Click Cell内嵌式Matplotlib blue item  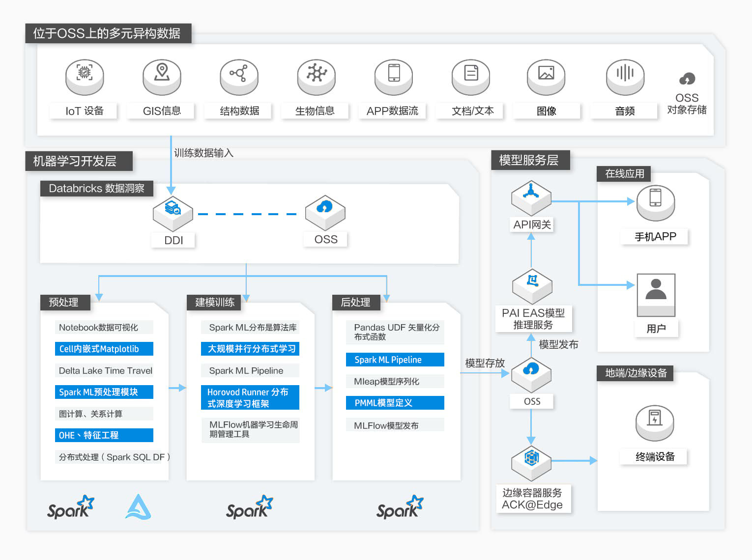[x=104, y=349]
